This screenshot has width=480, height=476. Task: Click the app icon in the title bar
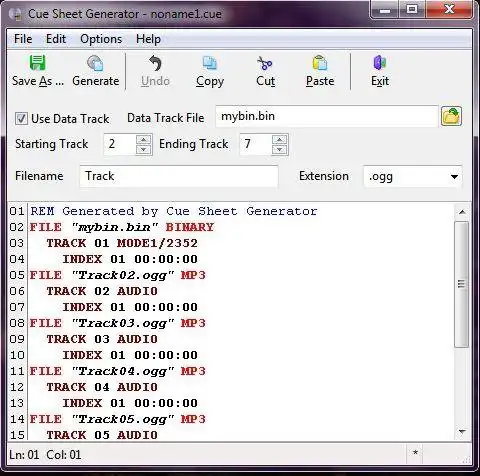15,14
